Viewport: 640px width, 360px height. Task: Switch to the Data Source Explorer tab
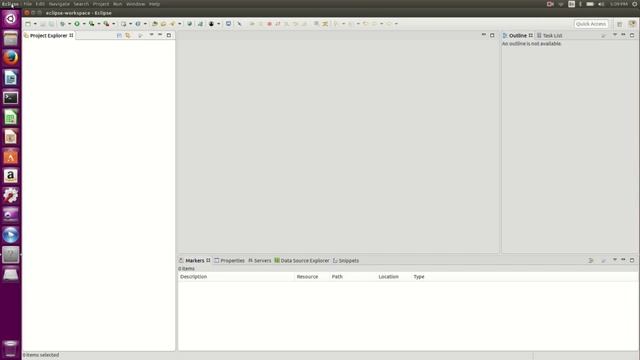[x=302, y=260]
